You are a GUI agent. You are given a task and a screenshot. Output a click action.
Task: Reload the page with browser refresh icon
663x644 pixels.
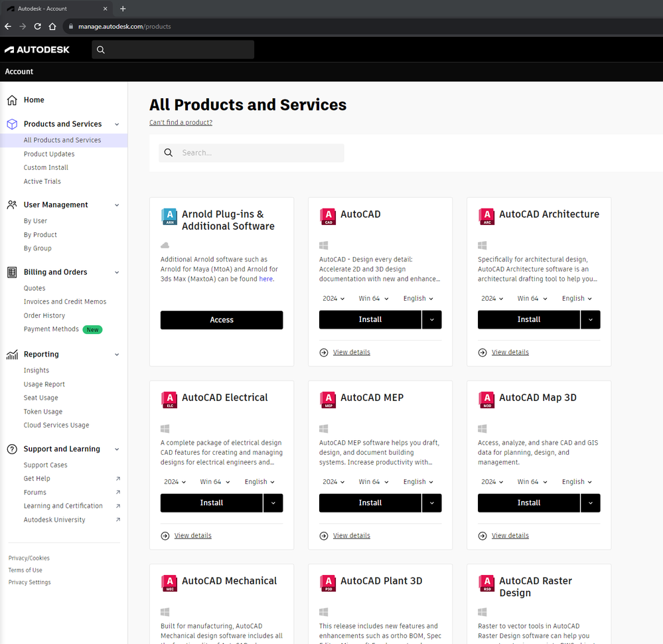point(38,27)
